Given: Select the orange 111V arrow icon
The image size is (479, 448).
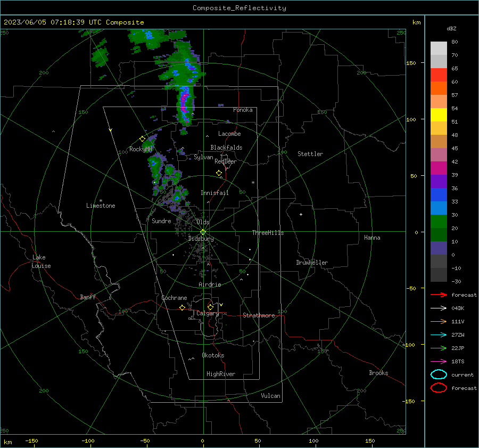Looking at the screenshot, I should tap(439, 321).
